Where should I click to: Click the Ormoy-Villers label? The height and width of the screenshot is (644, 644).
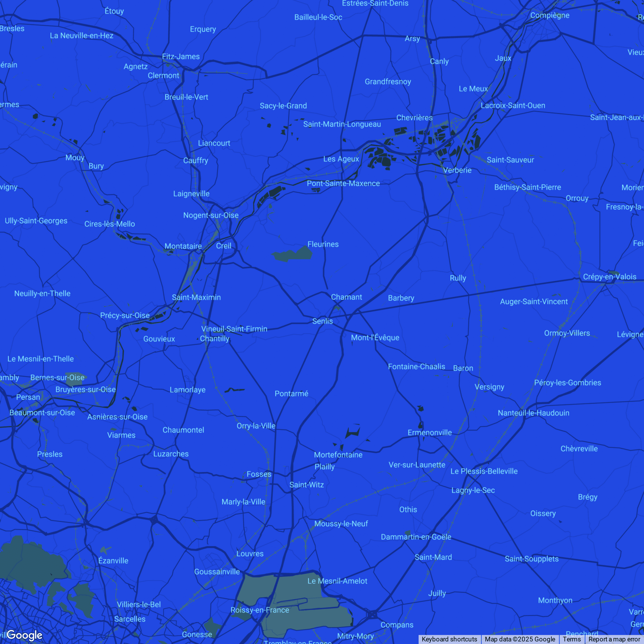[567, 333]
